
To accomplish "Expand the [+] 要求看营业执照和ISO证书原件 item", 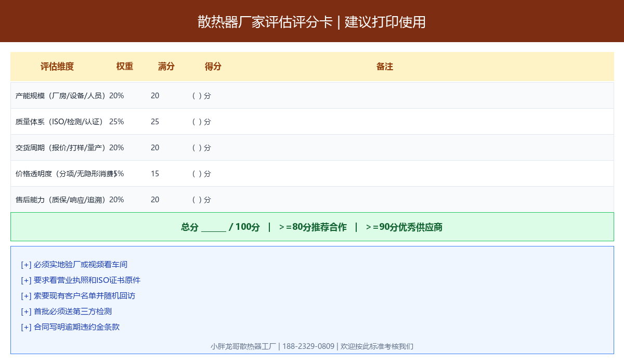I will point(81,280).
